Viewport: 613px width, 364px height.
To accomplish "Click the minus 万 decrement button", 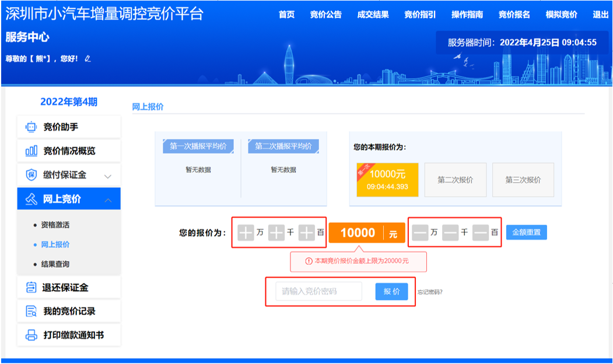I will point(420,233).
